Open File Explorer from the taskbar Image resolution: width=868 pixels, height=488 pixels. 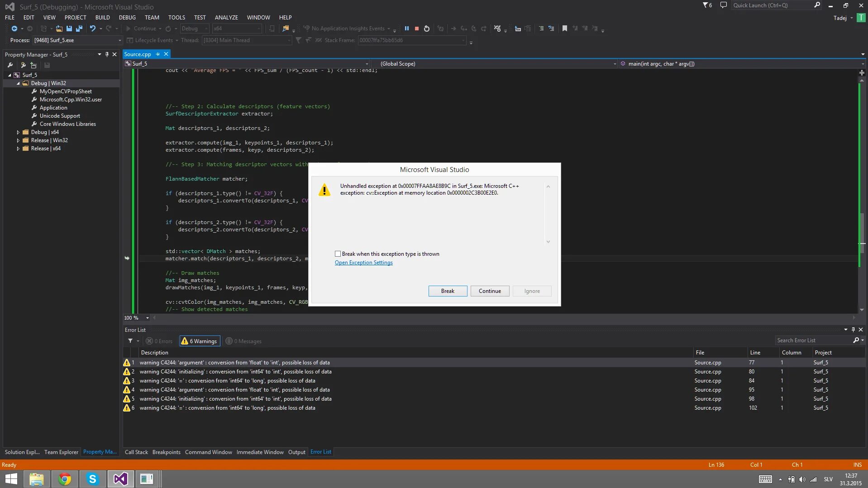(36, 479)
